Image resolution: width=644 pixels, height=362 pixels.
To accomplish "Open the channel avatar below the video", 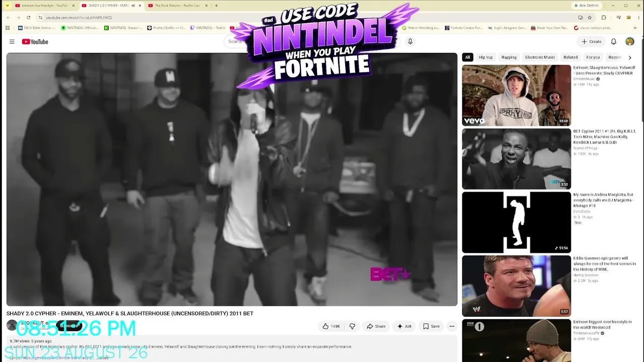I will coord(12,325).
